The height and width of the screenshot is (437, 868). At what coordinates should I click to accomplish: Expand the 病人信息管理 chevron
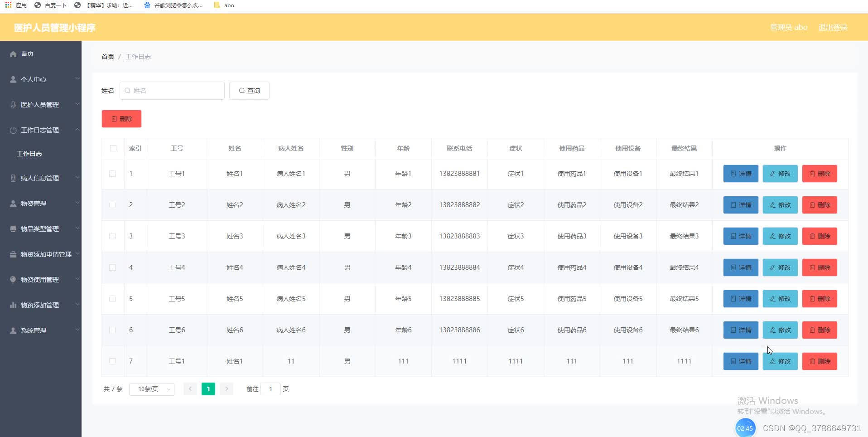[x=77, y=178]
